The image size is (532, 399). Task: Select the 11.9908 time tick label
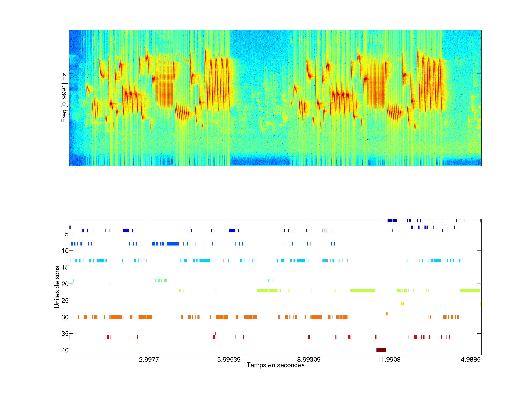click(x=389, y=359)
